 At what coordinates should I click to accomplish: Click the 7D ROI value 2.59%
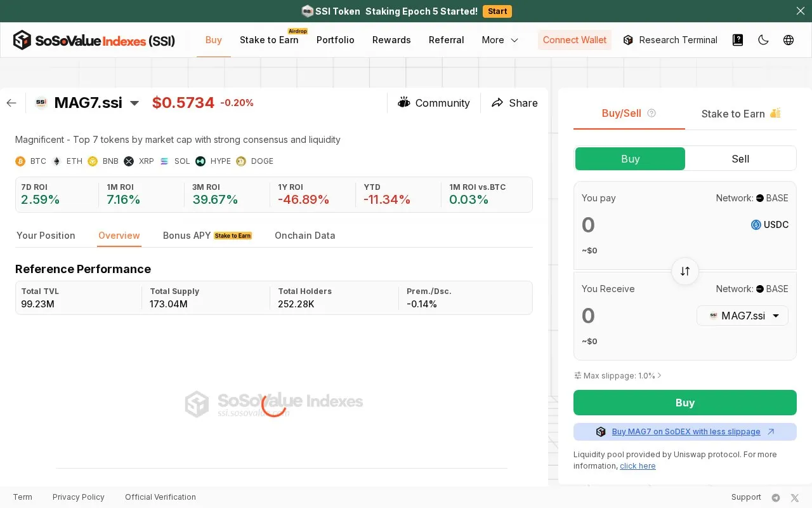(41, 200)
